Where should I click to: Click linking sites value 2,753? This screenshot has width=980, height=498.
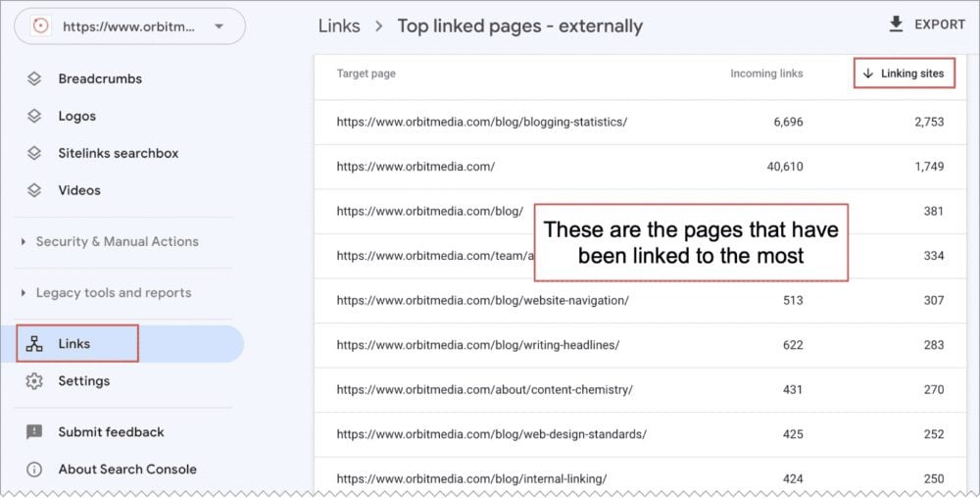[x=929, y=122]
